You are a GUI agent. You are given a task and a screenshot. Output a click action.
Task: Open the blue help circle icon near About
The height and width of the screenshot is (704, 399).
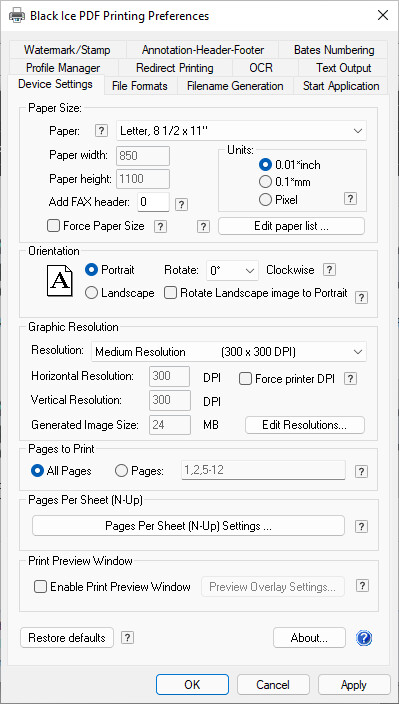click(364, 638)
